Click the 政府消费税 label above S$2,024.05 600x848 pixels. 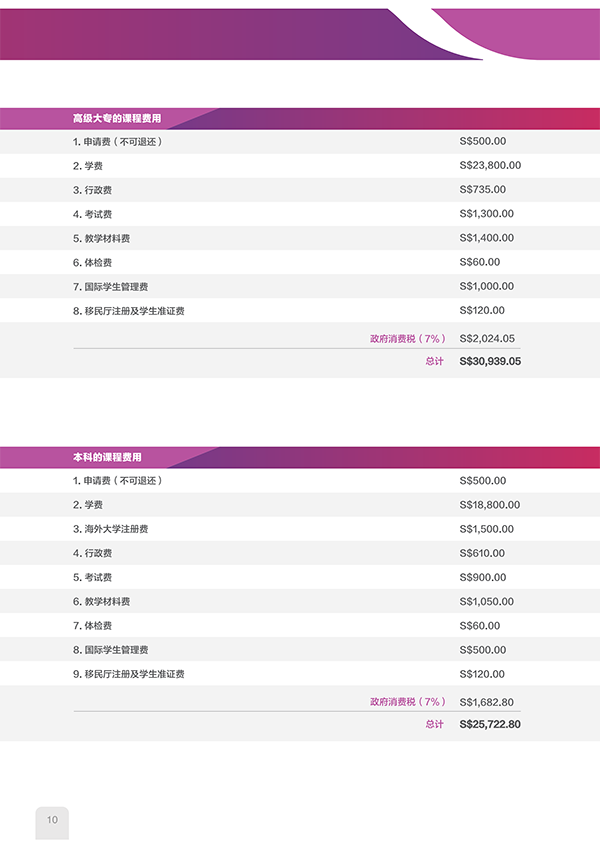coord(408,339)
